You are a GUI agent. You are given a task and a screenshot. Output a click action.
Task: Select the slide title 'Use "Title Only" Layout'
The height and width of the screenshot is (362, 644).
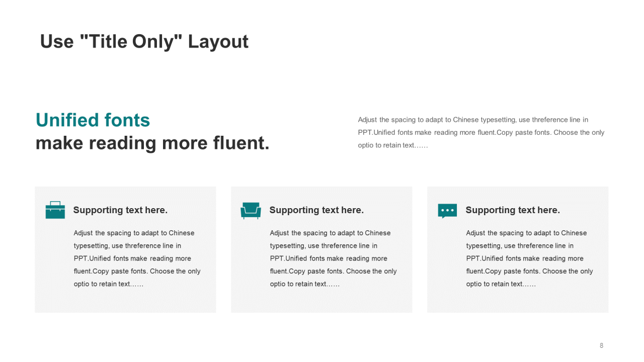click(144, 41)
